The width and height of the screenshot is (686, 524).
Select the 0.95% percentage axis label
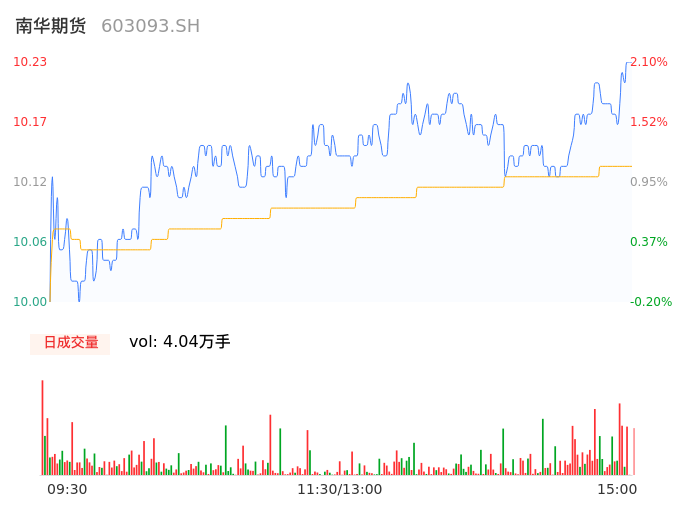click(649, 182)
